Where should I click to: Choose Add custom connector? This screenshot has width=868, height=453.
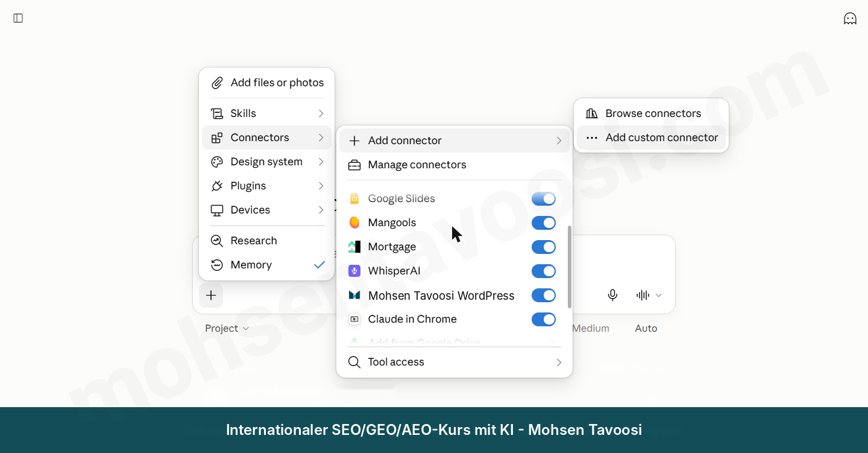coord(651,138)
